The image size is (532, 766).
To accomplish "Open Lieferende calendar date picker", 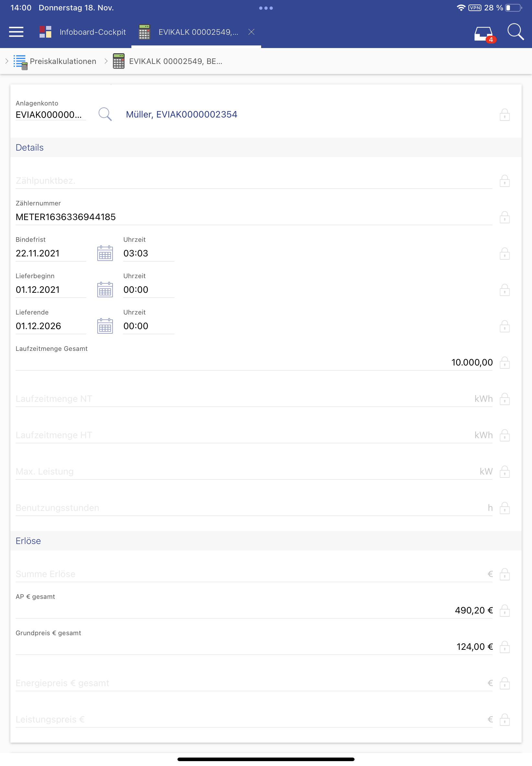I will (105, 326).
